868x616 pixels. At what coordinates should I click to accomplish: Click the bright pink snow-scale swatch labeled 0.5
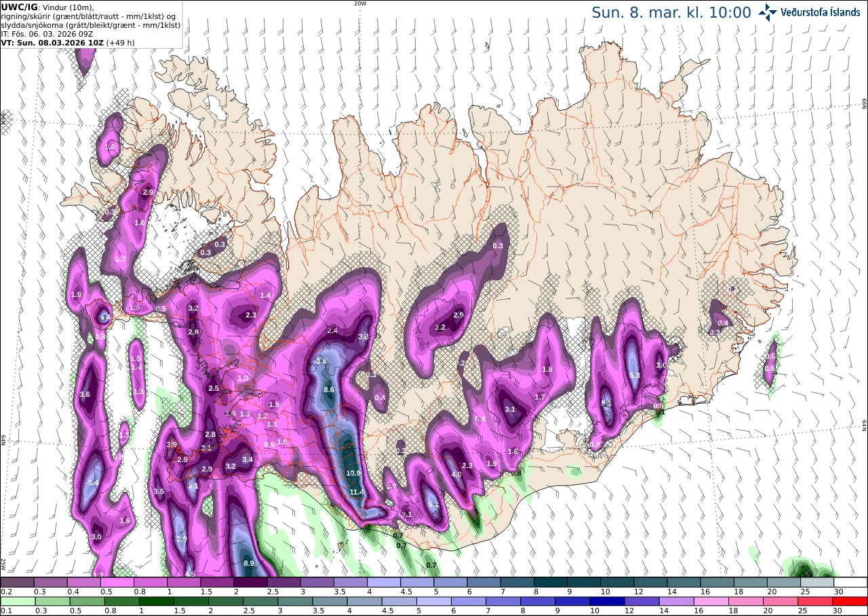point(117,582)
